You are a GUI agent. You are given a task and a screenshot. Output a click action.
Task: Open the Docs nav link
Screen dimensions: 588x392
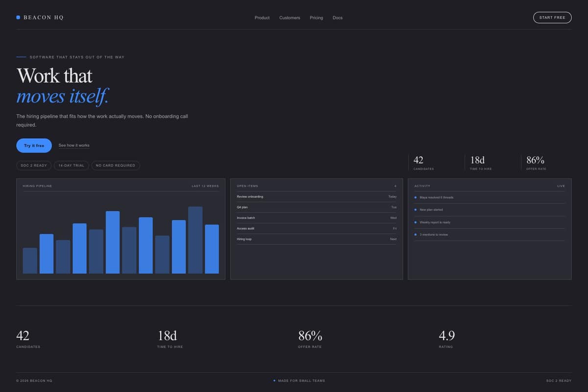click(x=338, y=18)
